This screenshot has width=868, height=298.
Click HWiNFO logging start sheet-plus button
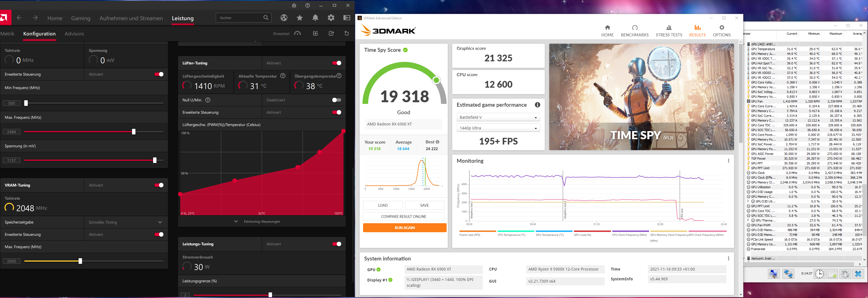coord(832,274)
